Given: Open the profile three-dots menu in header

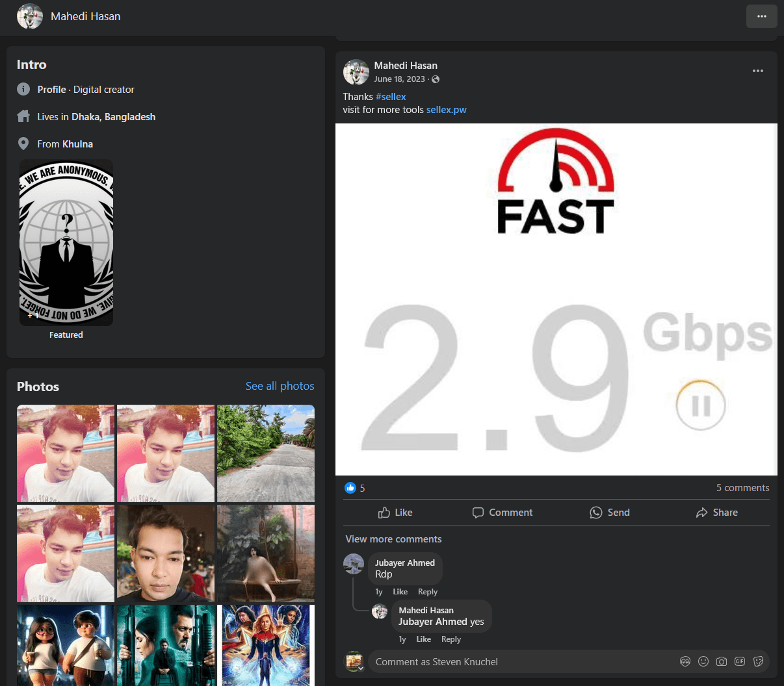Looking at the screenshot, I should tap(761, 16).
